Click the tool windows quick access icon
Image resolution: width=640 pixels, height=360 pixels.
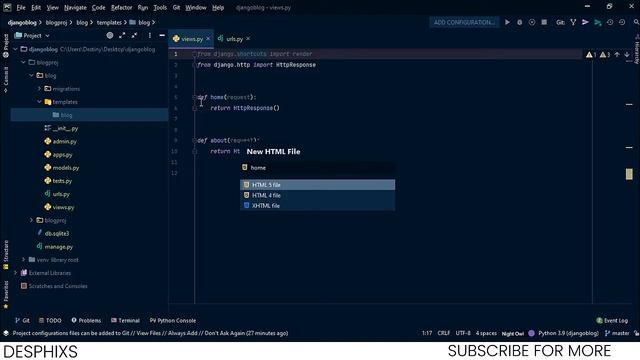tap(6, 333)
